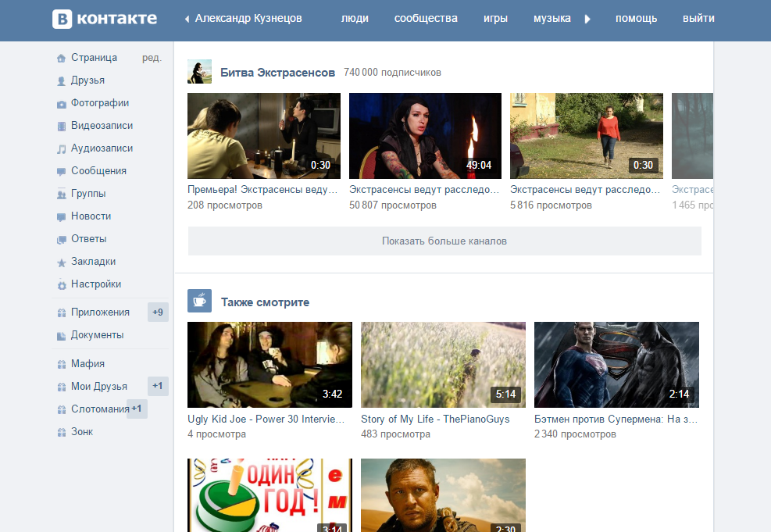Image resolution: width=771 pixels, height=532 pixels.
Task: Click the music note icon beside Аудиозаписи
Action: coord(62,149)
